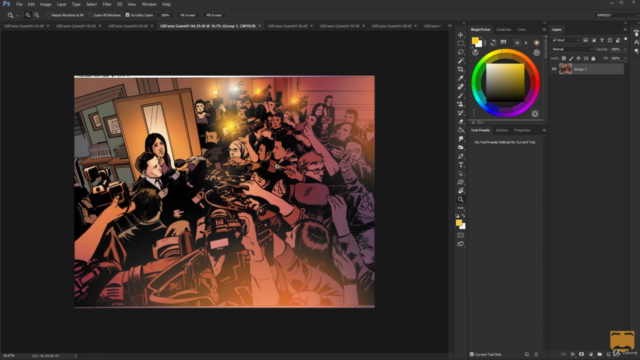
Task: Open the Edit Toolbar three-dots button
Action: click(x=460, y=208)
